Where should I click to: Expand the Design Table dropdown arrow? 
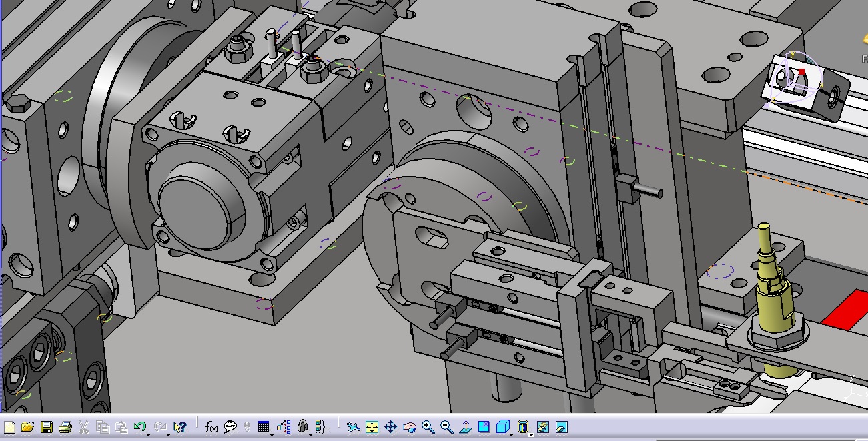pos(272,435)
